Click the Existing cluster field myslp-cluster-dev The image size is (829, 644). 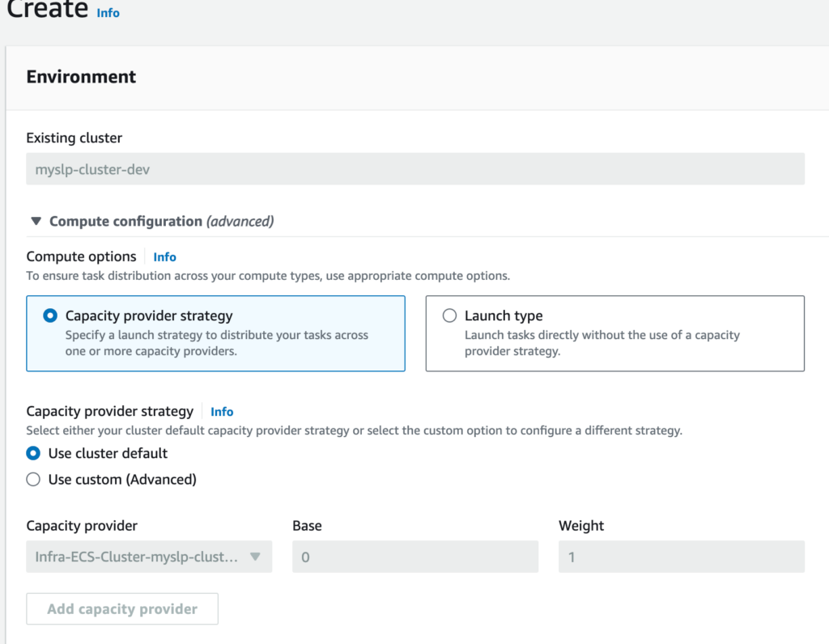tap(415, 170)
